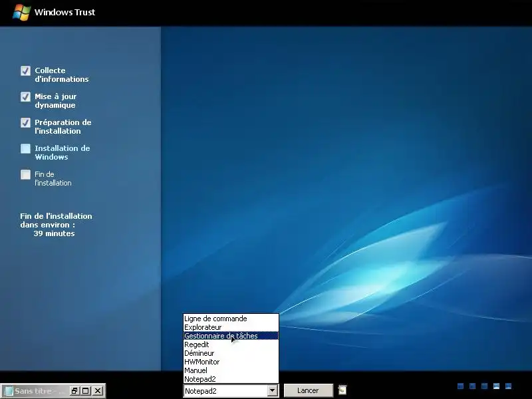Click the Lancer button
Screen dimensions: 532x399
308,390
